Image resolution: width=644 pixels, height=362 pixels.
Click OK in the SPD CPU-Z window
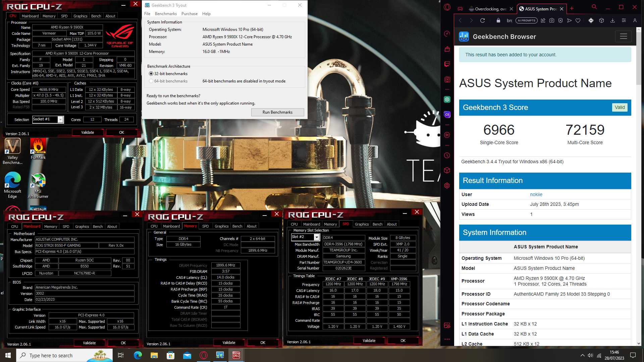[403, 341]
